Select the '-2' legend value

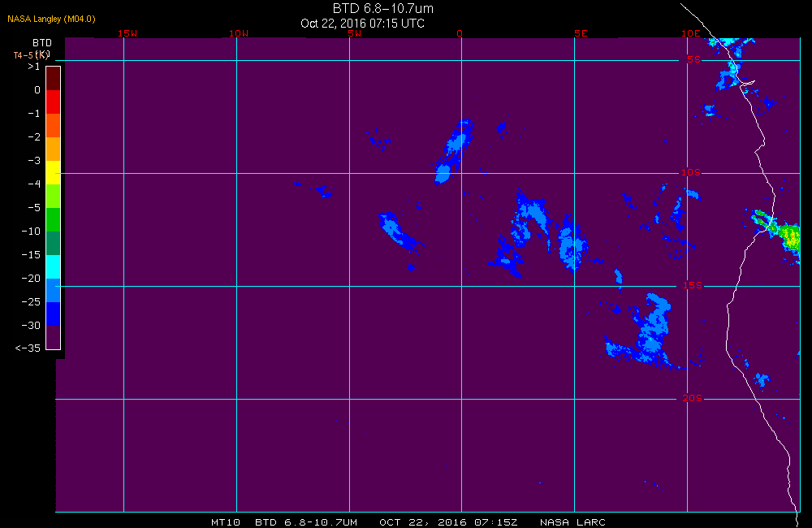pyautogui.click(x=34, y=137)
